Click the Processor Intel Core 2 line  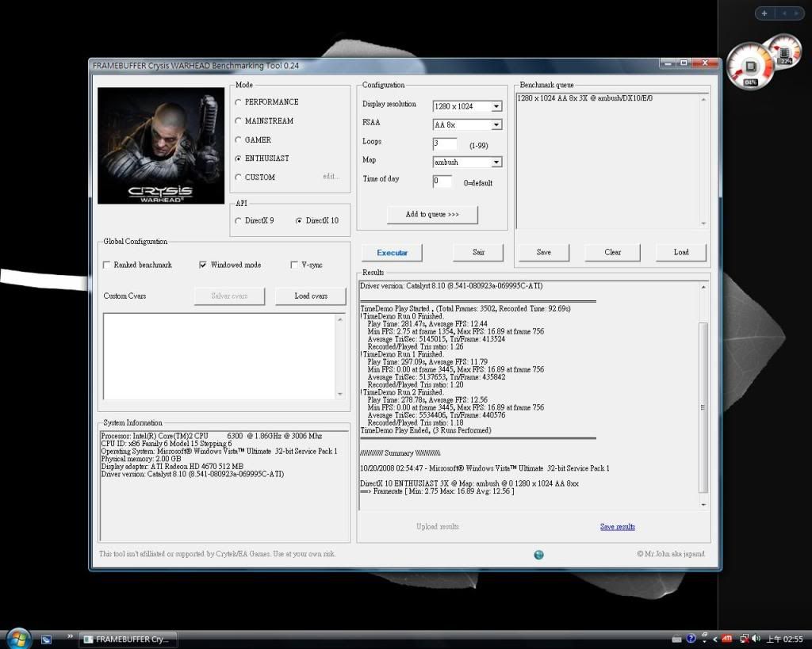211,436
